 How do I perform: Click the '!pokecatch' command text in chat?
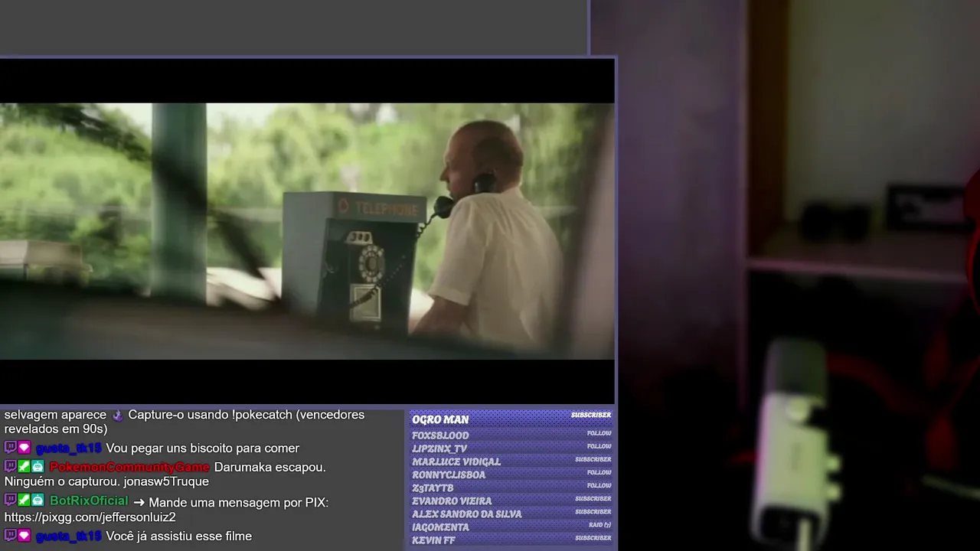(262, 415)
